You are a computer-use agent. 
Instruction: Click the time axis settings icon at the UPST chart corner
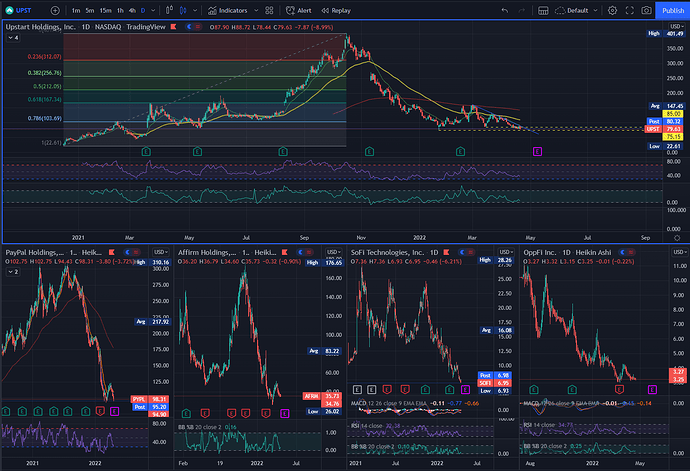(x=677, y=238)
